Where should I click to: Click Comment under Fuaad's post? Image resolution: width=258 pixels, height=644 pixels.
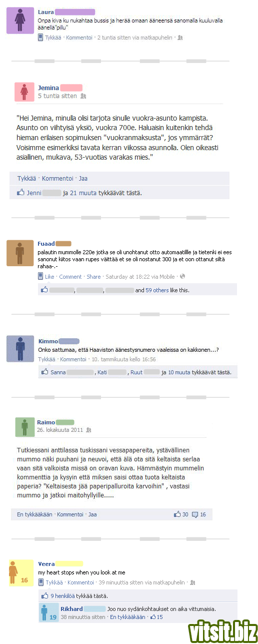(x=70, y=277)
